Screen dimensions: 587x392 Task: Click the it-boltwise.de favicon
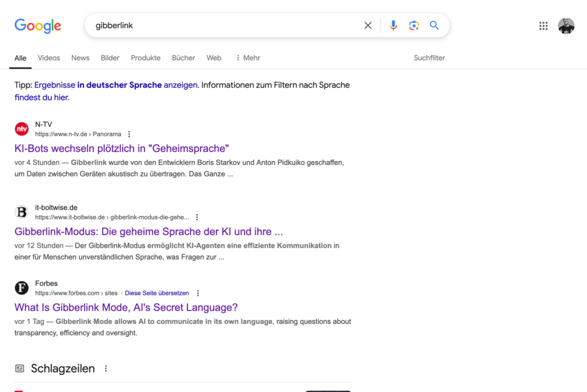22,212
